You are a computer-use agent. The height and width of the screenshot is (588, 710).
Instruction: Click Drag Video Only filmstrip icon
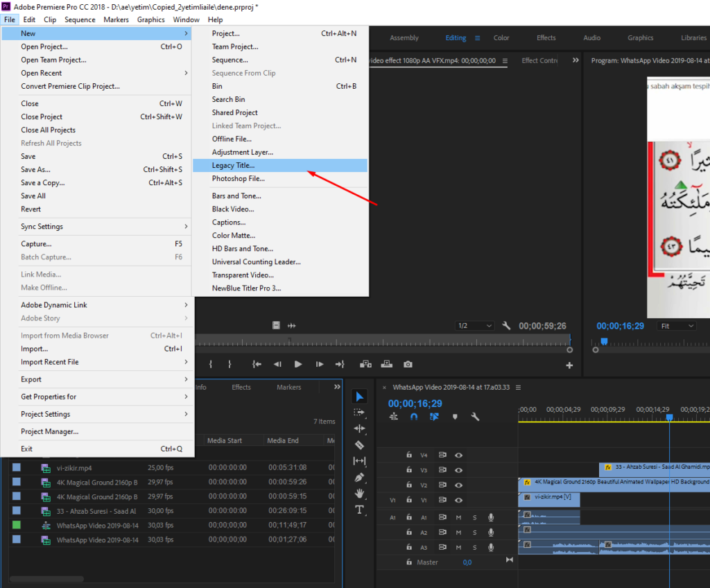pos(276,325)
